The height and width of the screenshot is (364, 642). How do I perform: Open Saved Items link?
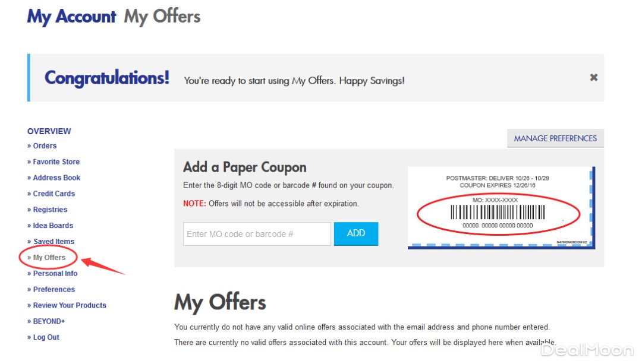coord(53,242)
